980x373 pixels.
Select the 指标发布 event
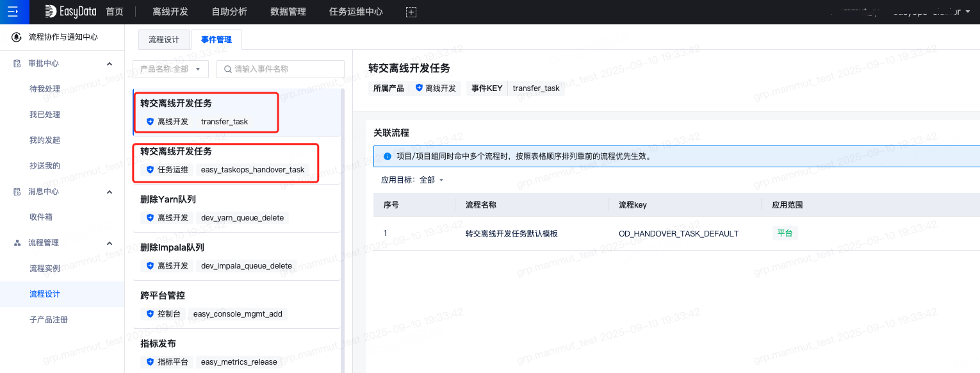(236, 351)
